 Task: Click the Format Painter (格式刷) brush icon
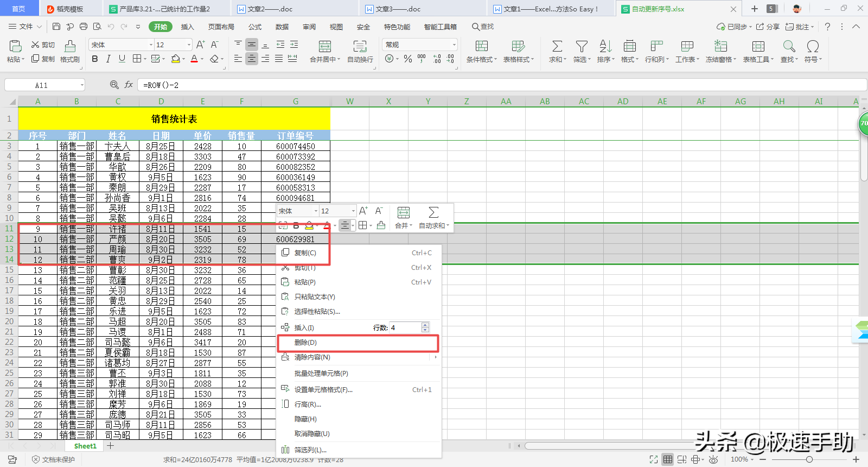point(70,46)
